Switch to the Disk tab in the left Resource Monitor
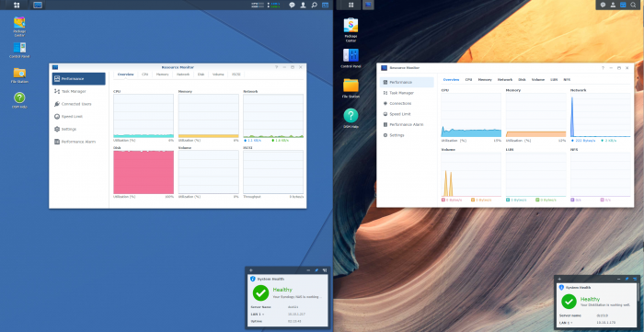Viewport: 644px width, 332px height. click(201, 74)
